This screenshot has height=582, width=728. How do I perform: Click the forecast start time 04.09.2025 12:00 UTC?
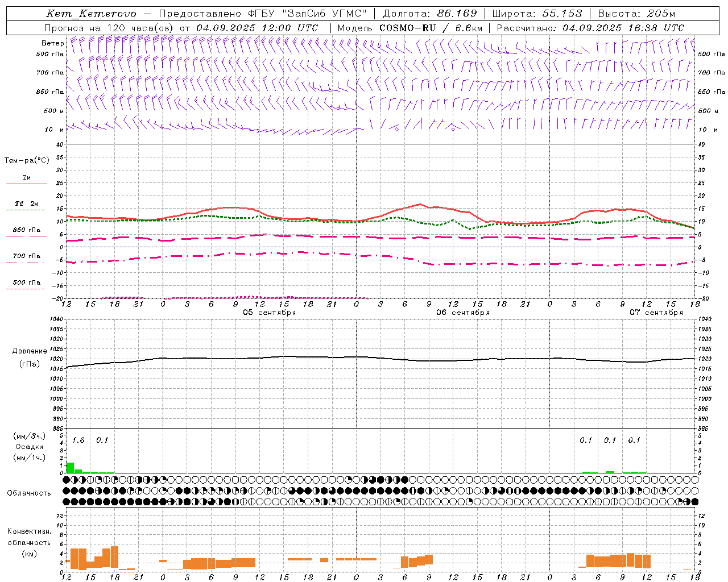257,28
